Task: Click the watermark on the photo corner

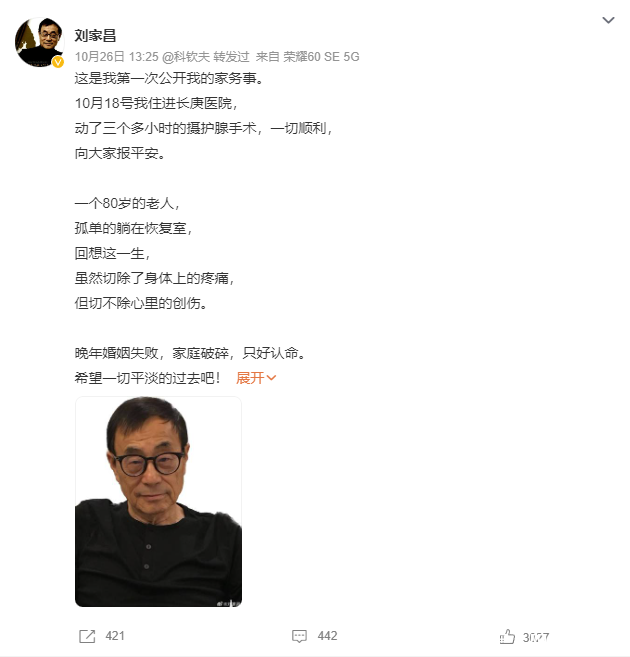Action: tap(229, 603)
